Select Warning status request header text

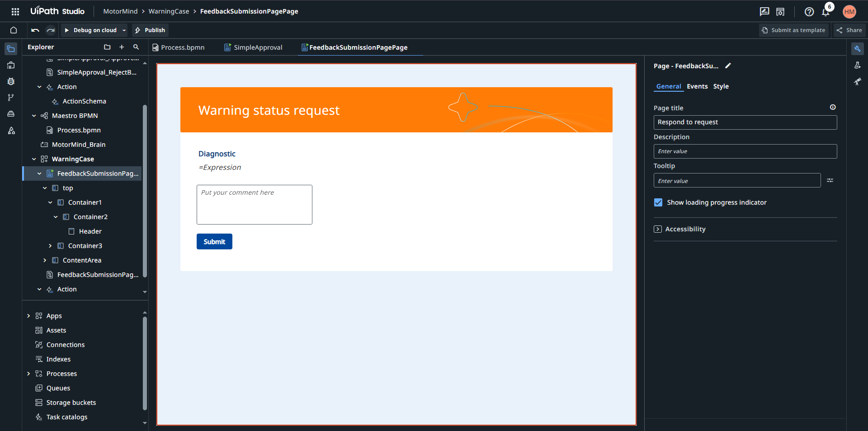pos(269,110)
